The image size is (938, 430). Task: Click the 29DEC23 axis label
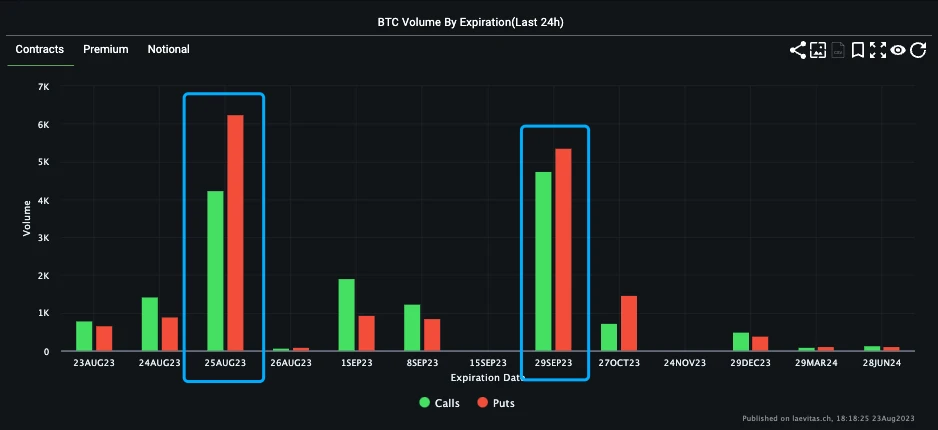click(x=750, y=363)
